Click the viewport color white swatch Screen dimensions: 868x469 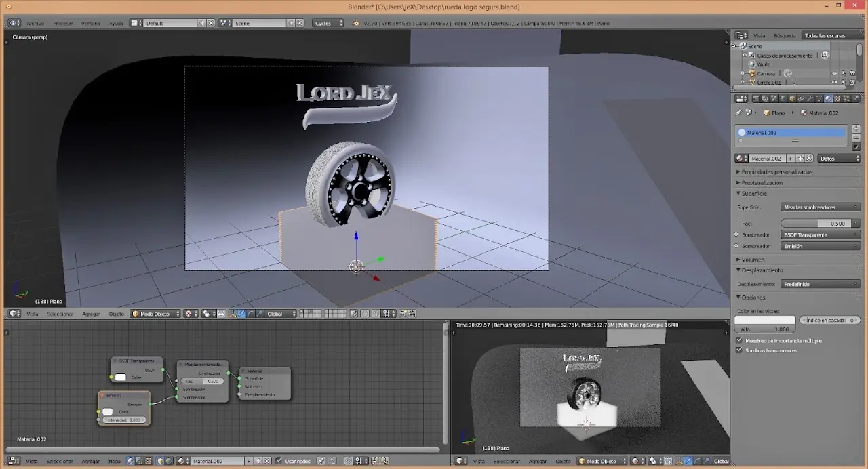pos(765,320)
